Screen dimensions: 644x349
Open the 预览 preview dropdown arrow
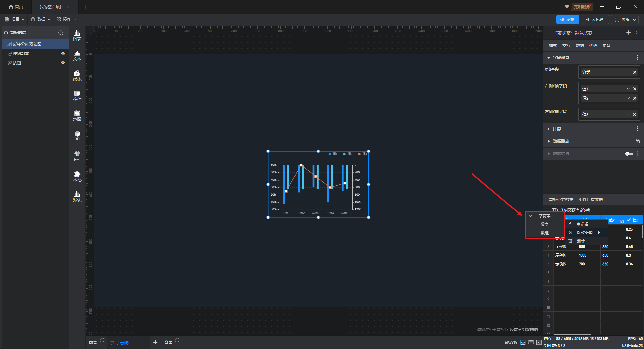click(x=635, y=20)
